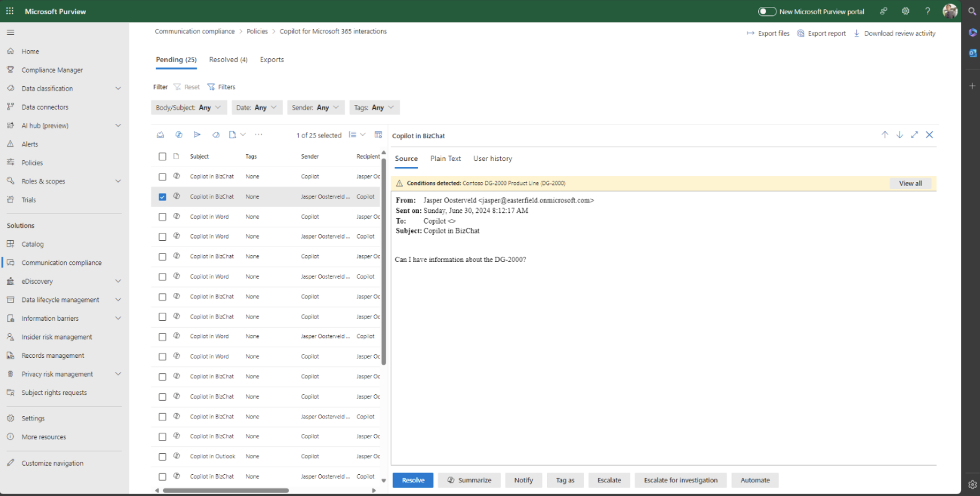
Task: Click the blue Resolve button
Action: click(x=413, y=481)
